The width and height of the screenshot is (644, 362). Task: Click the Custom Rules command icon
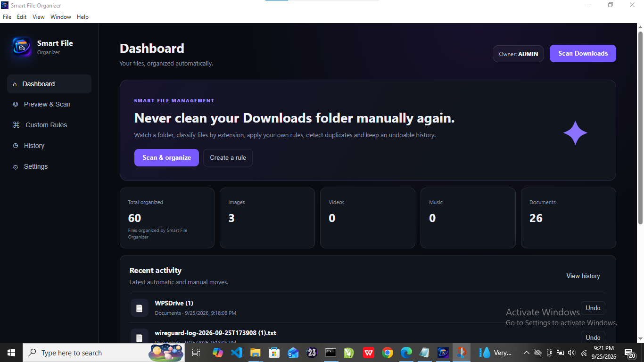coord(16,125)
